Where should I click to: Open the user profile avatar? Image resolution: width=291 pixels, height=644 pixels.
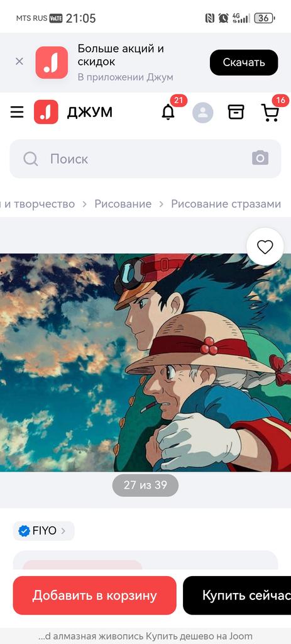pyautogui.click(x=203, y=113)
